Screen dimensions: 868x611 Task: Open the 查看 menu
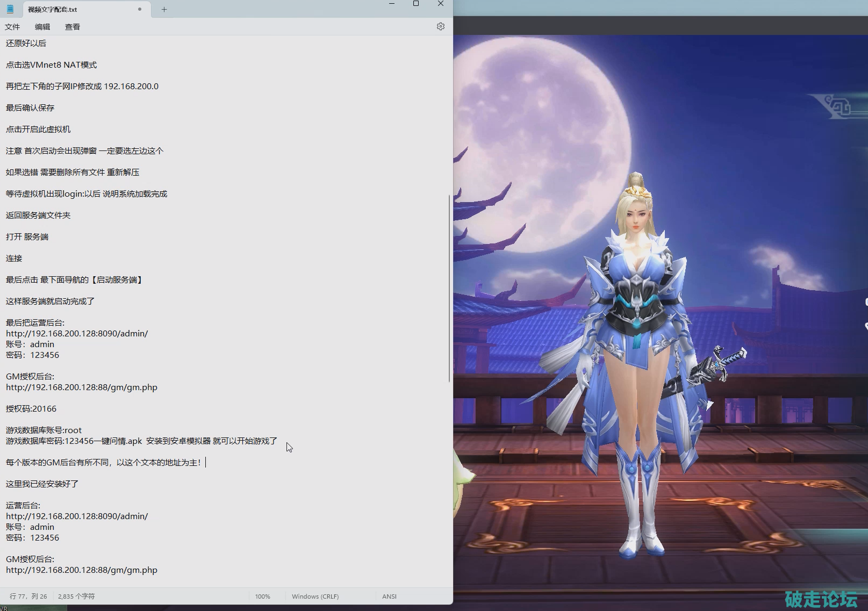73,27
